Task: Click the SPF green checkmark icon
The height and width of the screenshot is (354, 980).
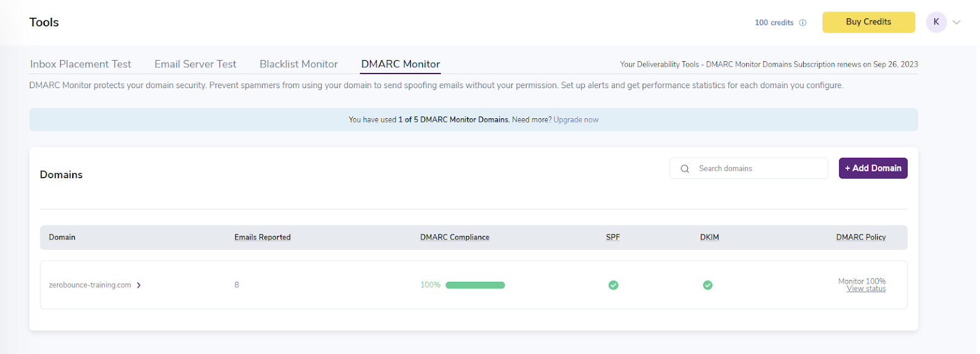Action: (613, 285)
